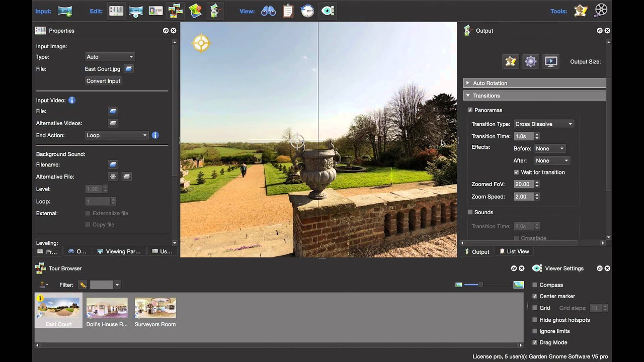
Task: Toggle Wait for transition checkbox
Action: click(x=516, y=172)
